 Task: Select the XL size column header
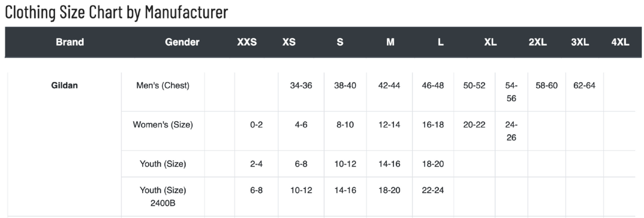click(x=490, y=42)
